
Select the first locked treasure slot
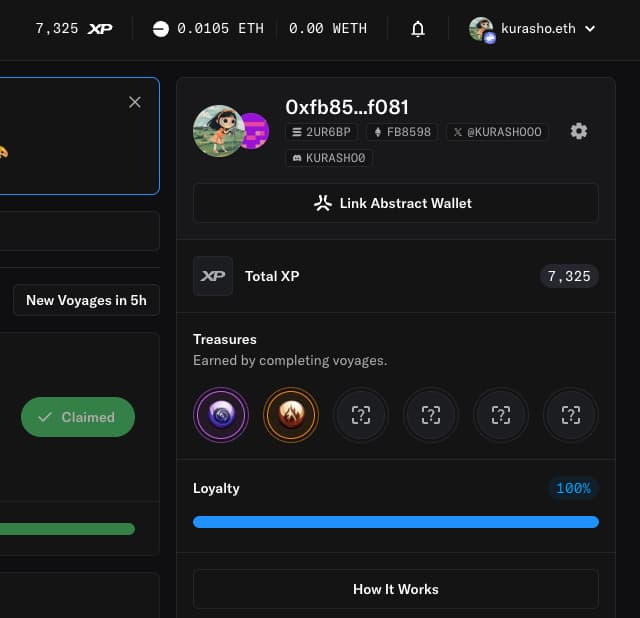[x=360, y=414]
